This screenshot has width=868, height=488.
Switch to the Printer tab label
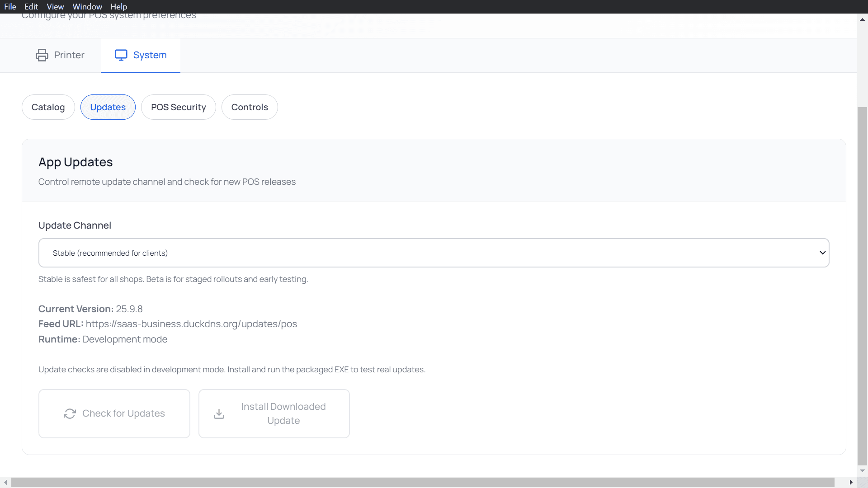tap(69, 55)
